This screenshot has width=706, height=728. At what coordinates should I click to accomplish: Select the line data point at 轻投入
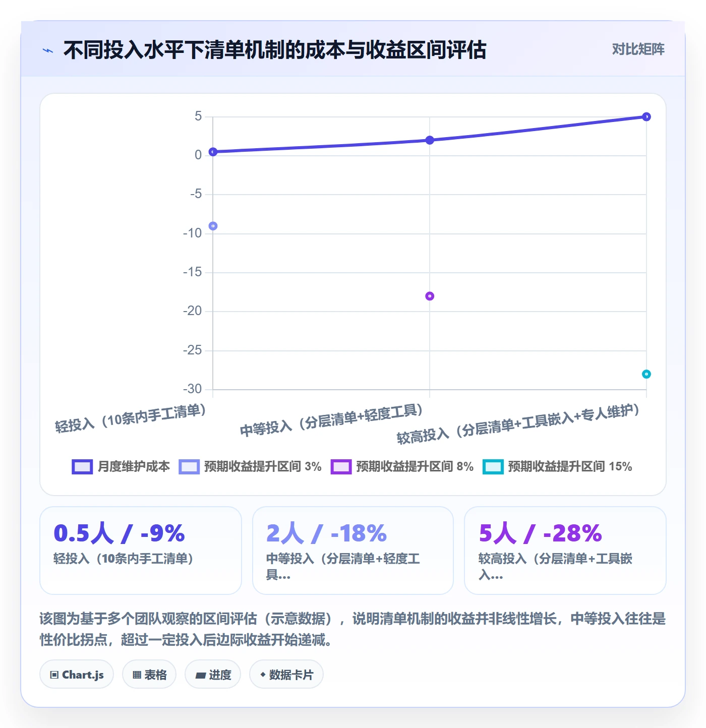click(x=213, y=152)
